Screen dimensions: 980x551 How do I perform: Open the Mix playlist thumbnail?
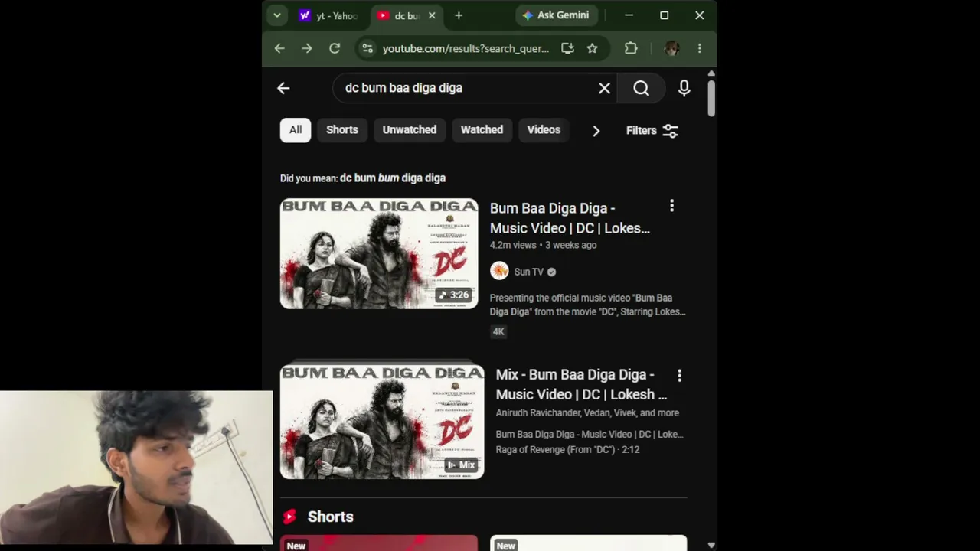pos(382,422)
